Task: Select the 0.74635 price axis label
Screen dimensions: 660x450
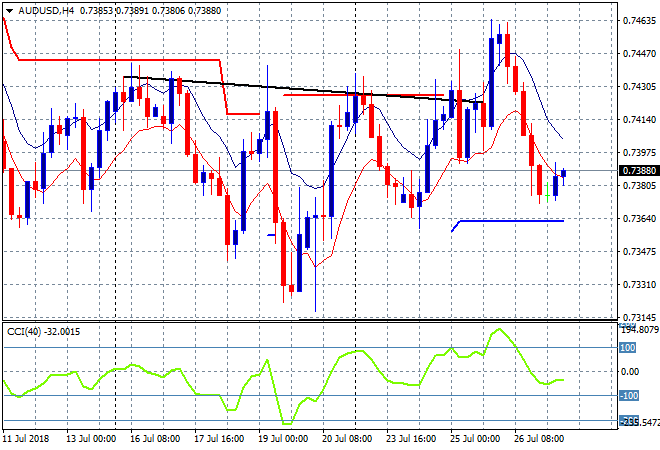Action: 639,21
